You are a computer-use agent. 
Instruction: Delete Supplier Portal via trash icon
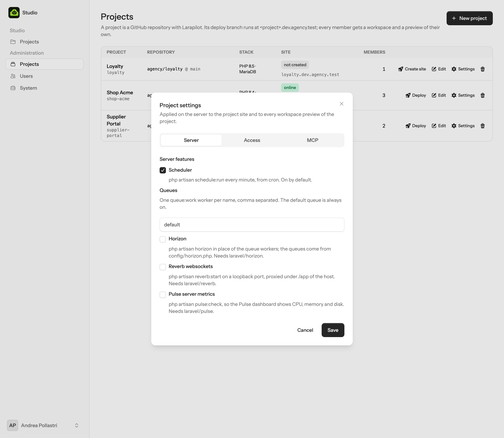click(482, 126)
